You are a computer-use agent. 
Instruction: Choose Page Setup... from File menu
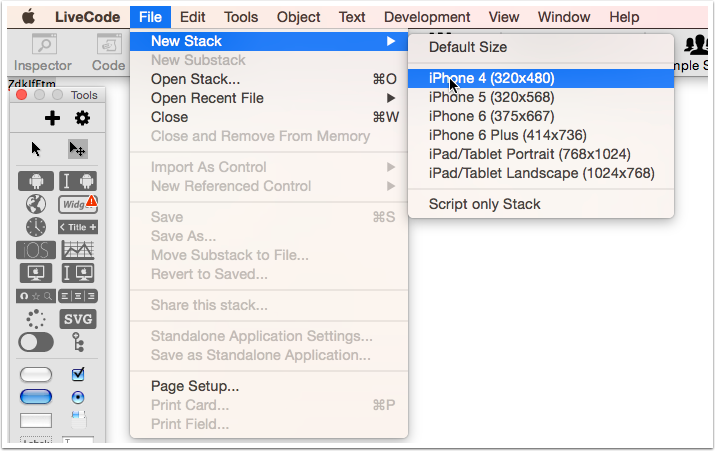[x=269, y=386]
